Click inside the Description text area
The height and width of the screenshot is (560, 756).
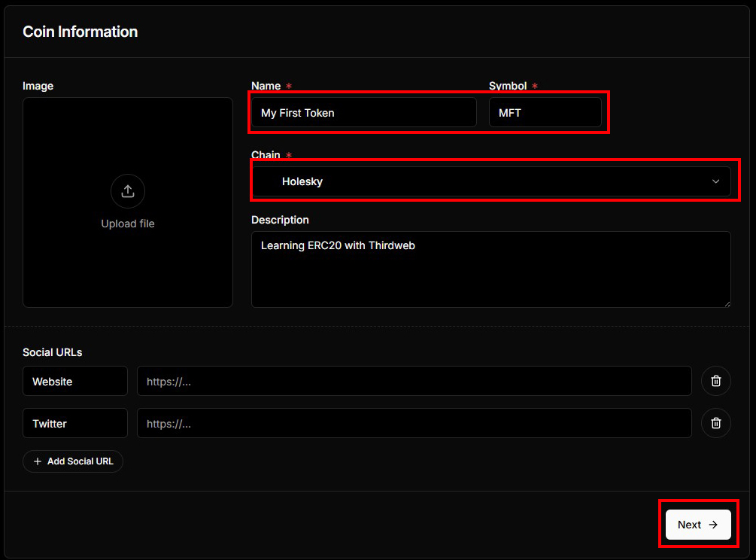[490, 269]
